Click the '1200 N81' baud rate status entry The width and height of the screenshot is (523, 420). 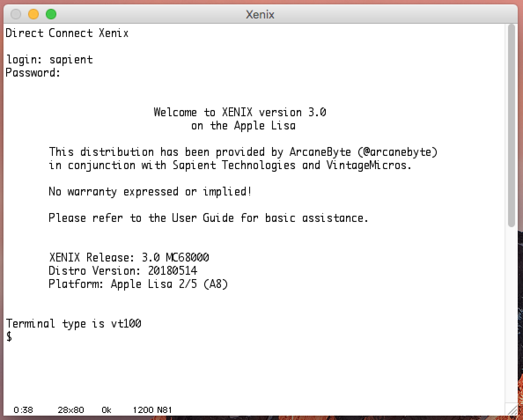pos(152,410)
